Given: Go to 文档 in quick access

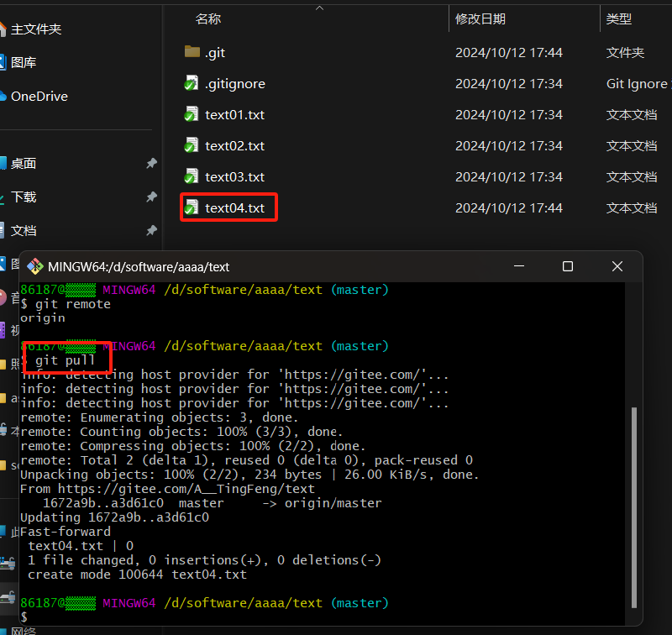Looking at the screenshot, I should (24, 230).
